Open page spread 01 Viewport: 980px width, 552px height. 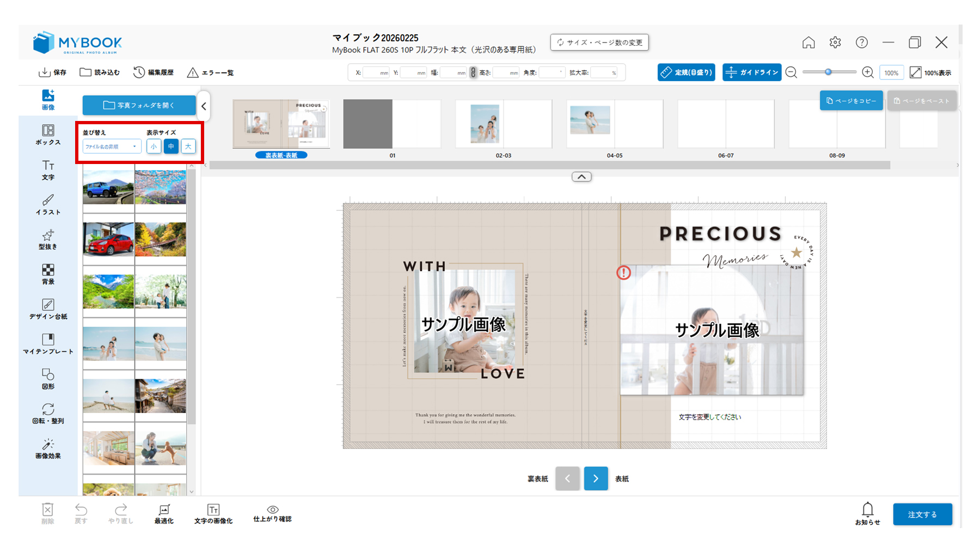[x=392, y=124]
